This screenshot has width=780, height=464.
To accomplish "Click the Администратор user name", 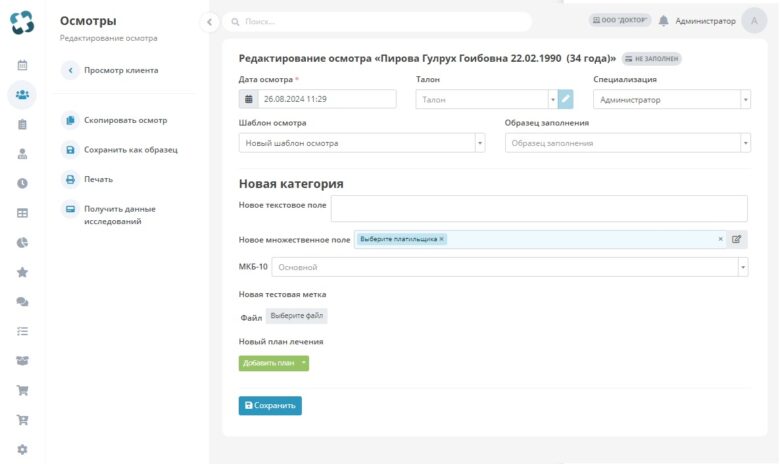I will point(705,21).
